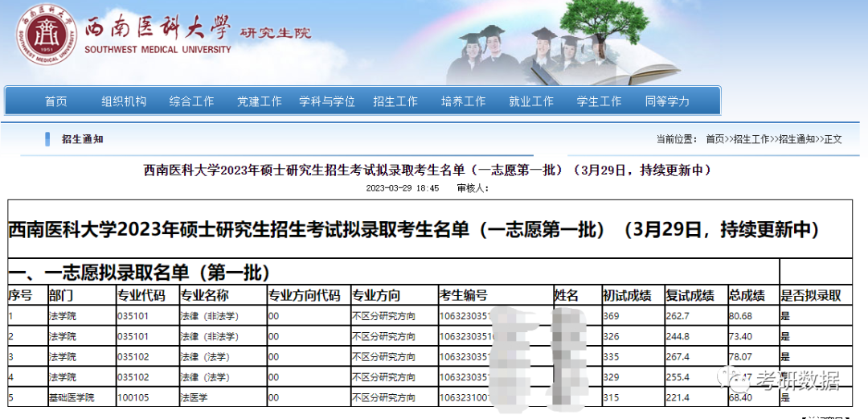The height and width of the screenshot is (419, 868).
Task: Click retest score 221.4
Action: 678,397
